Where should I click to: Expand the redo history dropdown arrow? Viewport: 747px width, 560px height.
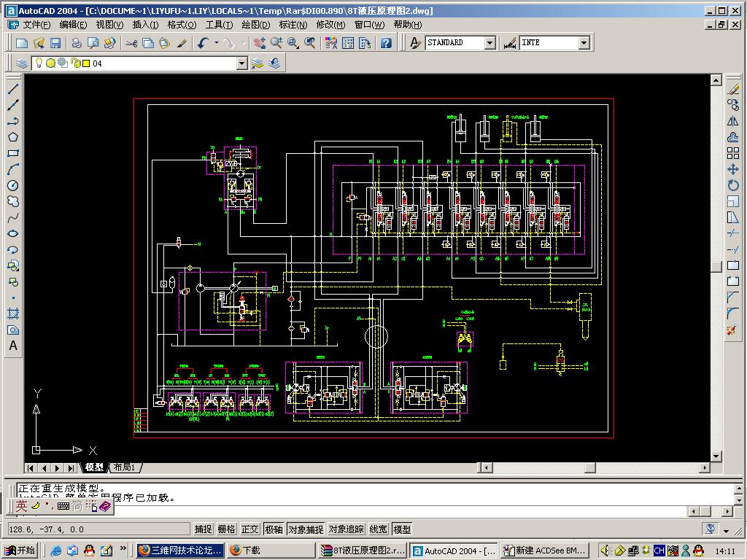pos(244,43)
